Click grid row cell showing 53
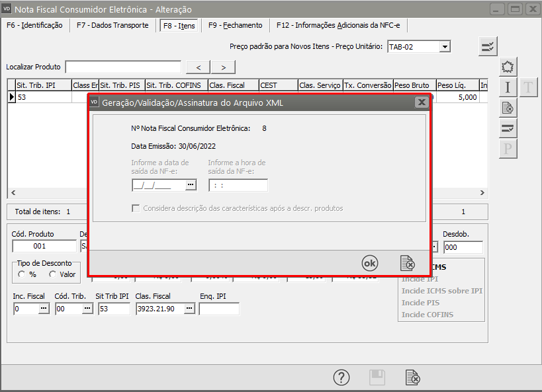The width and height of the screenshot is (542, 392). pos(44,97)
